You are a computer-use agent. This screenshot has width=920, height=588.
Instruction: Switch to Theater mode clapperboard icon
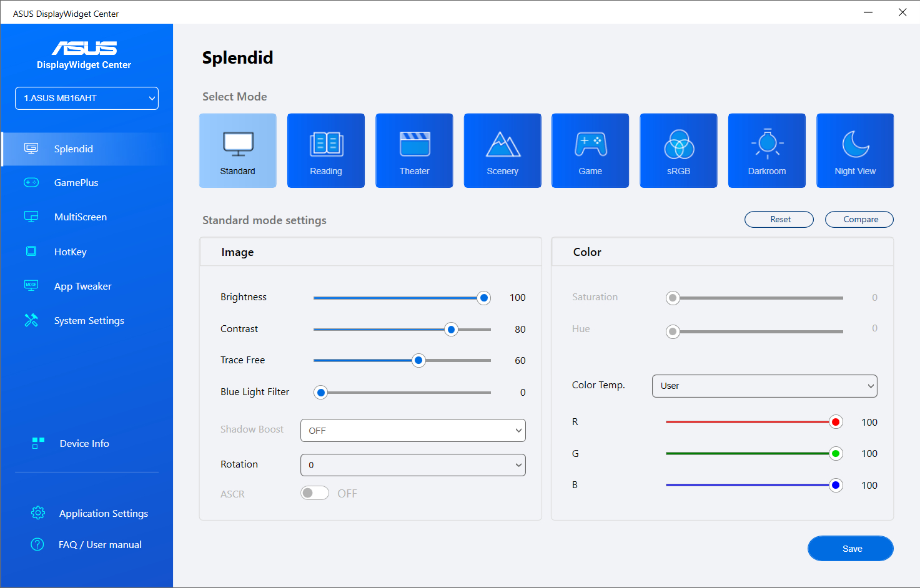click(415, 144)
